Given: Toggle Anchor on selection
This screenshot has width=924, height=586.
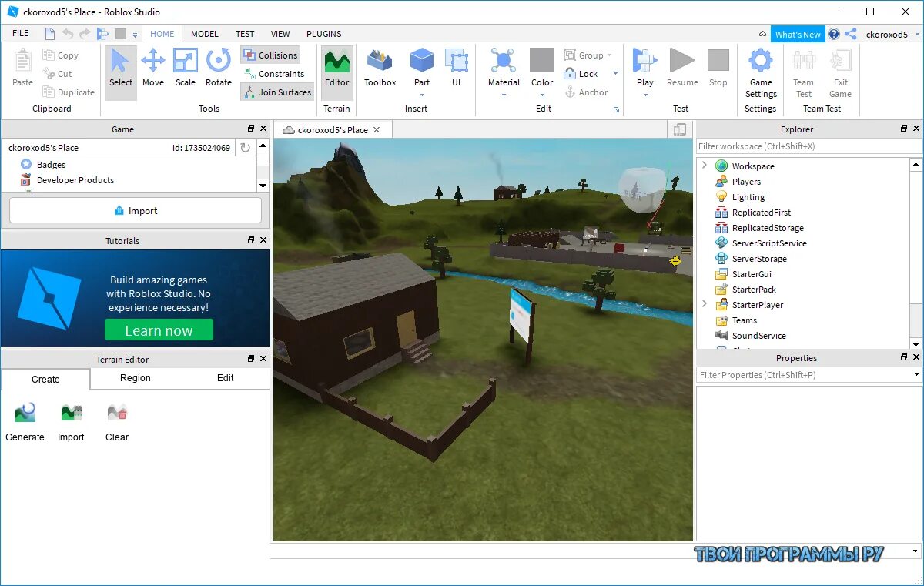Looking at the screenshot, I should [x=586, y=92].
